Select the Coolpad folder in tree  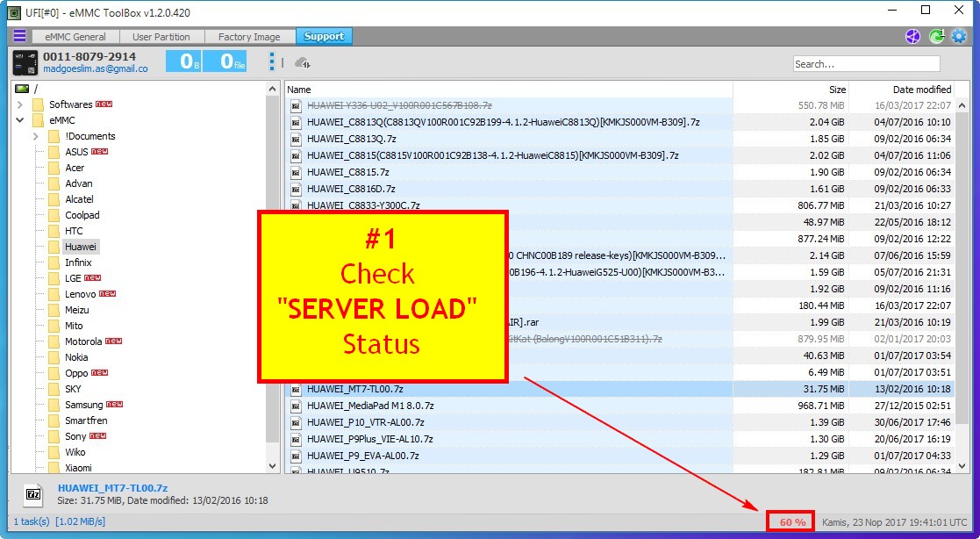[x=82, y=215]
